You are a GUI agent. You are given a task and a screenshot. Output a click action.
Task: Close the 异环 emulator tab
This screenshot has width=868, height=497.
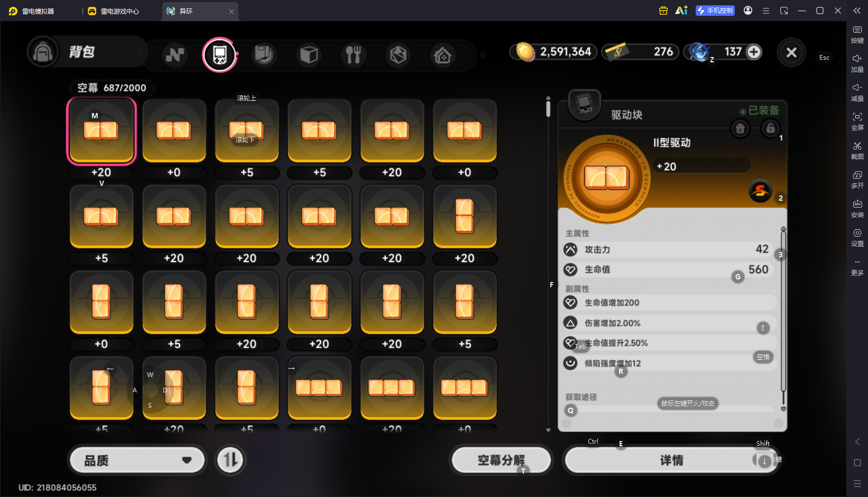(x=232, y=11)
